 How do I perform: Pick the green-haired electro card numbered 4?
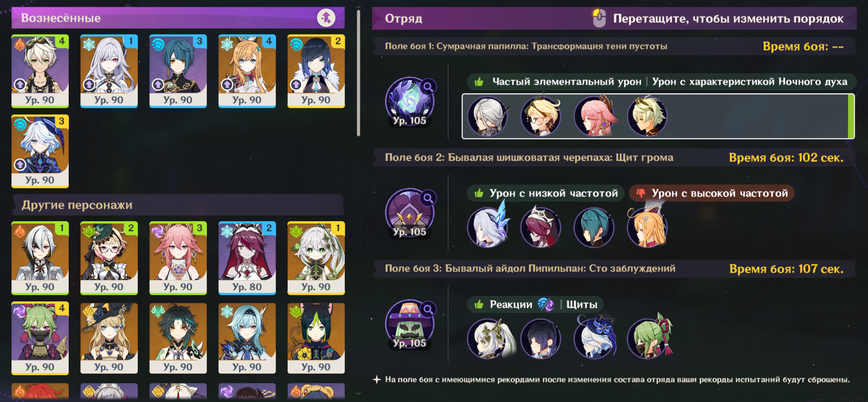tap(40, 338)
